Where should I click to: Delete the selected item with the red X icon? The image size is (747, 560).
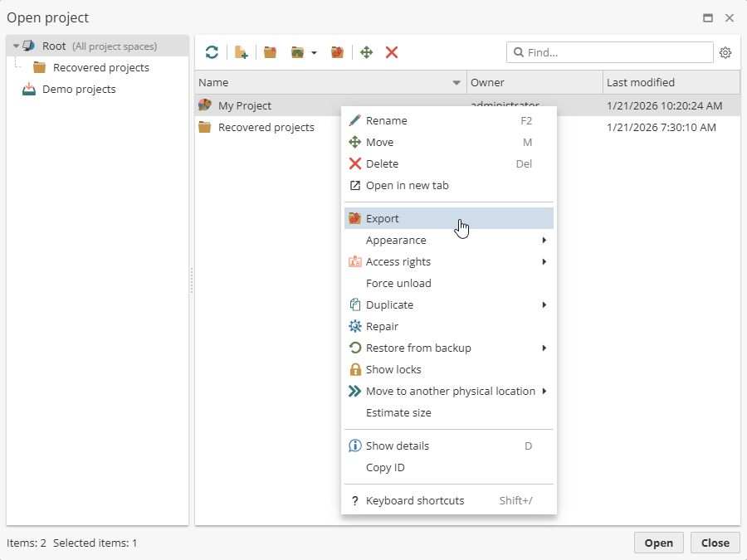pyautogui.click(x=391, y=52)
